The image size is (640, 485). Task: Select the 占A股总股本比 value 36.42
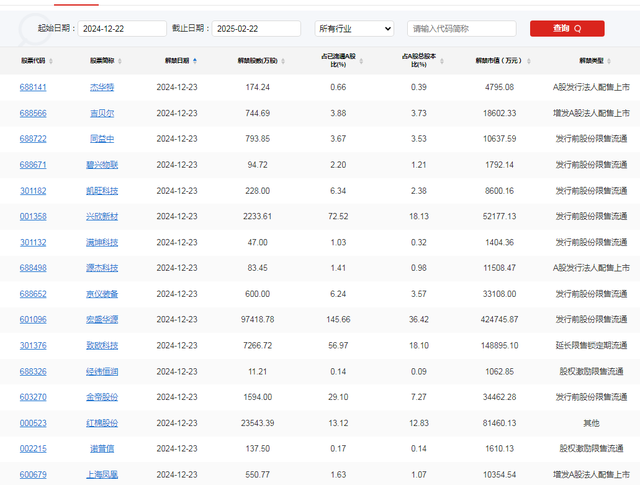[x=419, y=319]
